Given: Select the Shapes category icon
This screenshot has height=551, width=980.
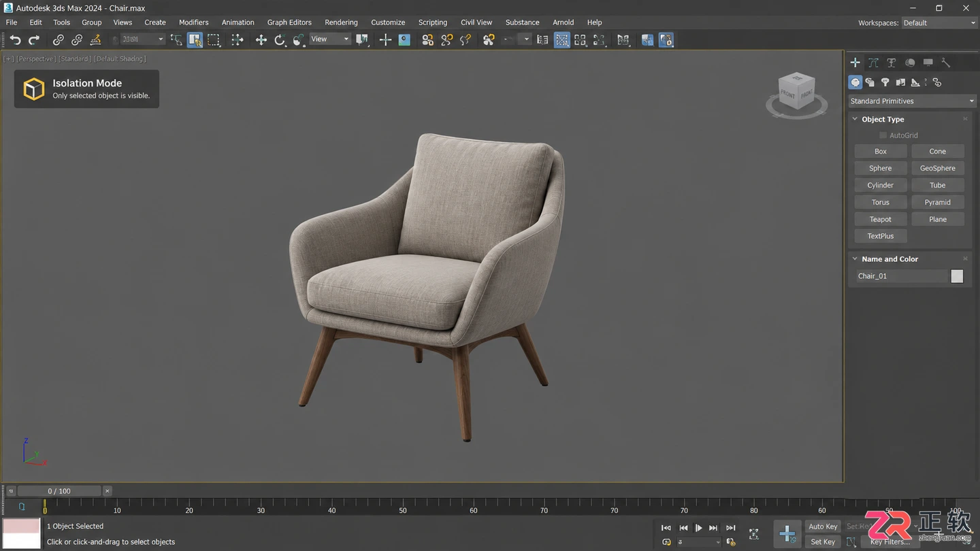Looking at the screenshot, I should click(x=870, y=82).
